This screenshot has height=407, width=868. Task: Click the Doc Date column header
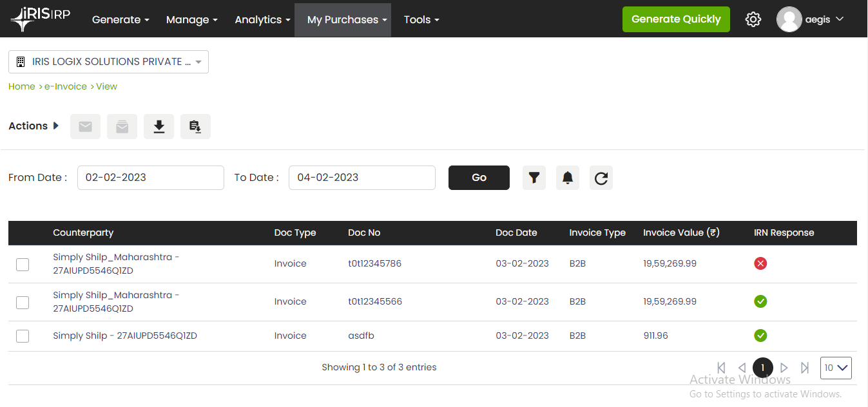[516, 232]
